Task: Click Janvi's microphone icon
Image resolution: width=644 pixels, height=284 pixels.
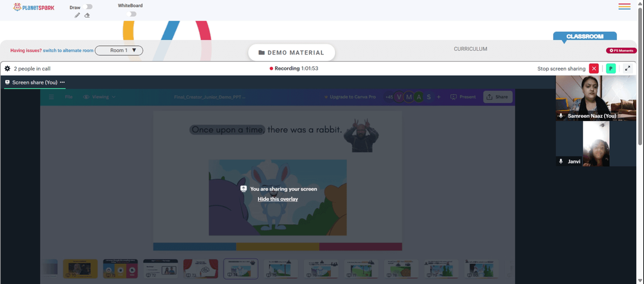Action: (x=561, y=162)
